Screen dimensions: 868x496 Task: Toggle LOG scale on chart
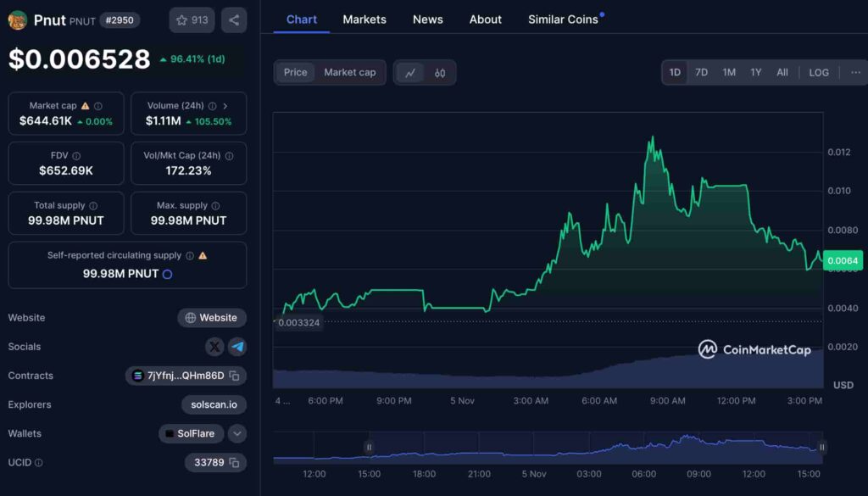819,73
